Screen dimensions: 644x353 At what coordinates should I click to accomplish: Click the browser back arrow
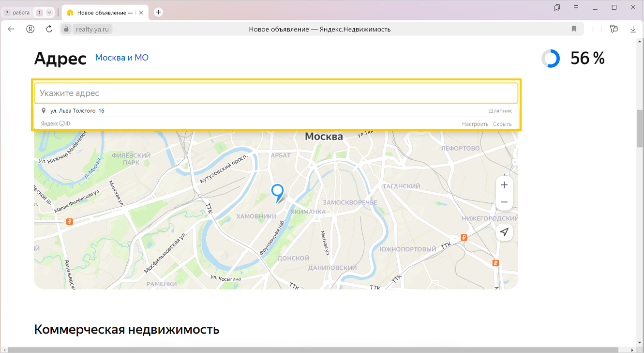(11, 29)
